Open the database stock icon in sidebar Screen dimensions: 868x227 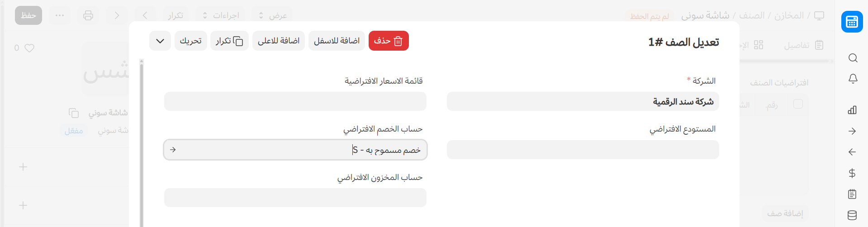coord(852,215)
